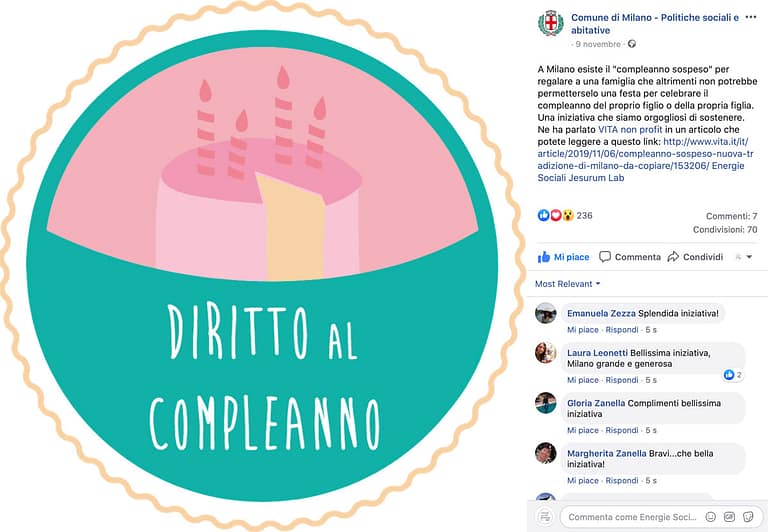The width and height of the screenshot is (768, 532).
Task: Click the Diritto al Compleanno post image
Action: point(263,266)
